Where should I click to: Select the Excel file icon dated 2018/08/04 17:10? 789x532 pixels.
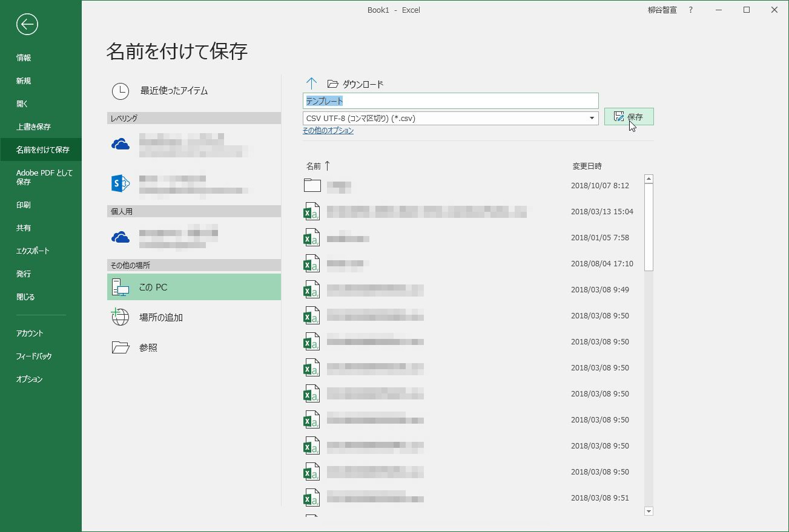[311, 263]
